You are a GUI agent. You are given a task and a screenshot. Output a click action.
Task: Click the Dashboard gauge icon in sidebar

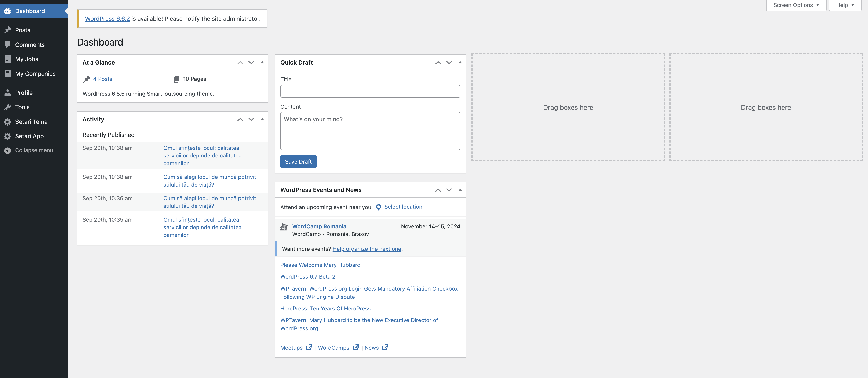coord(7,11)
